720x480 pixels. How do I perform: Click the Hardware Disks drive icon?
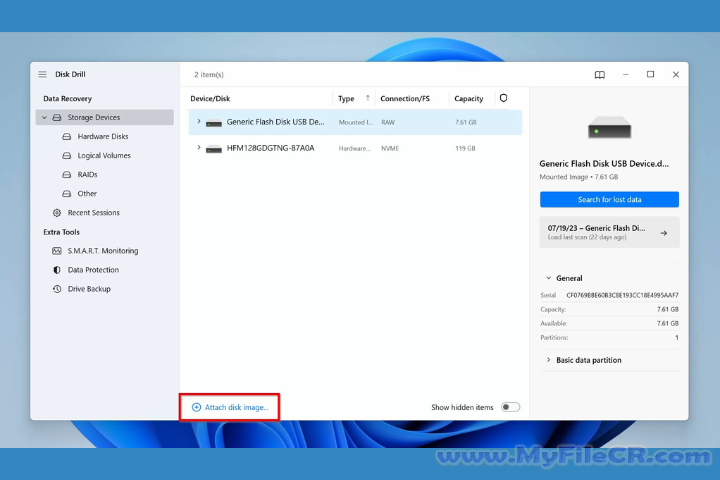67,136
